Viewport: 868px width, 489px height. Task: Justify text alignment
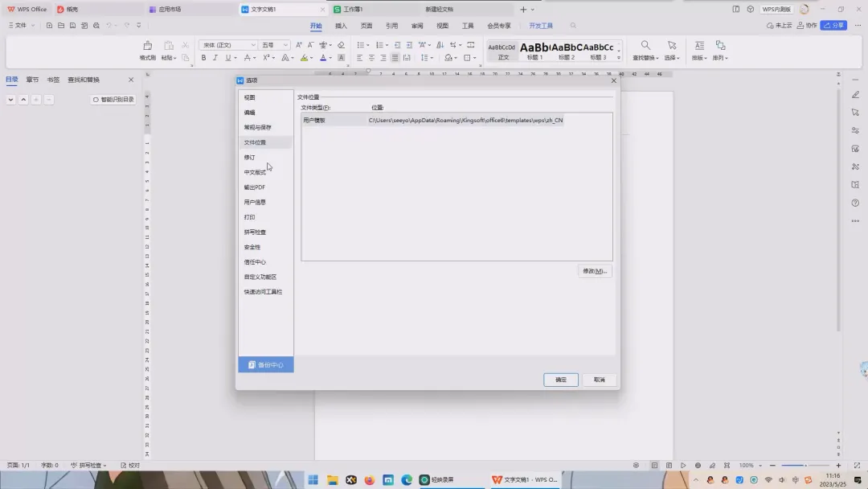[395, 58]
